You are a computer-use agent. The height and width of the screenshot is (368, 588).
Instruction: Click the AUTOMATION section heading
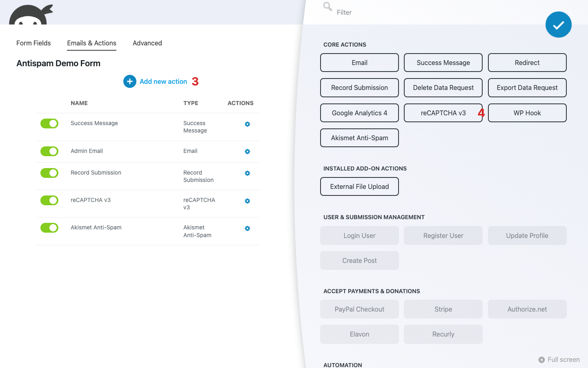(x=343, y=365)
